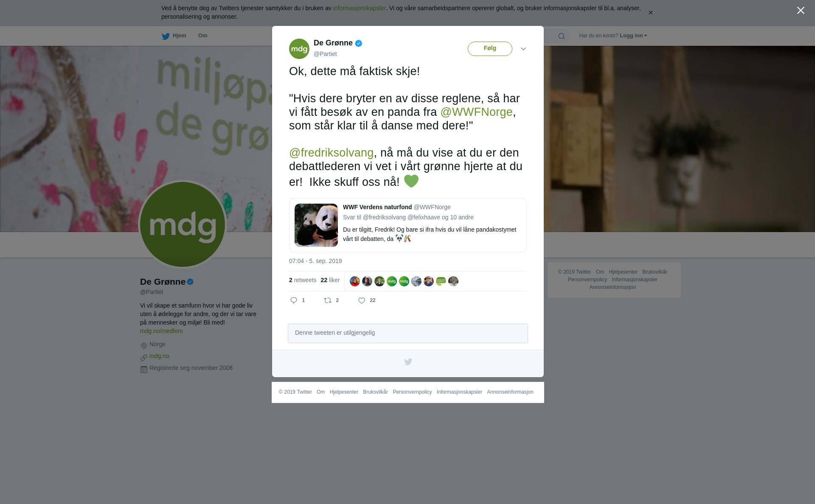Open the @fredriksolvang mention link
Image resolution: width=815 pixels, height=504 pixels.
331,153
